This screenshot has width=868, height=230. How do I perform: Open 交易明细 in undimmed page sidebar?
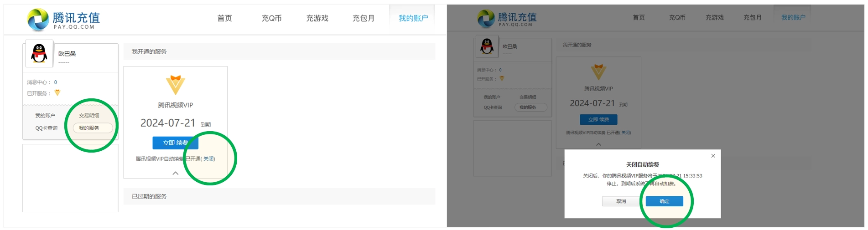89,116
